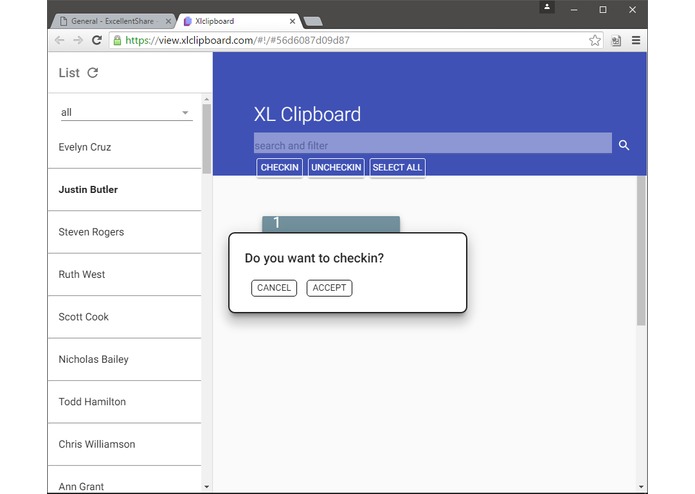Select Ruth West in the list
The height and width of the screenshot is (494, 695).
125,275
